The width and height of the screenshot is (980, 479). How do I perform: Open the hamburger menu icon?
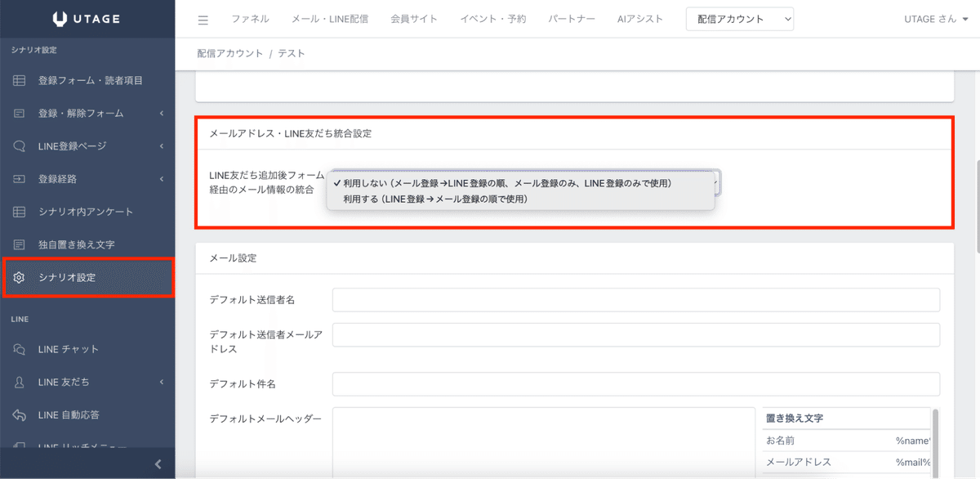point(203,18)
